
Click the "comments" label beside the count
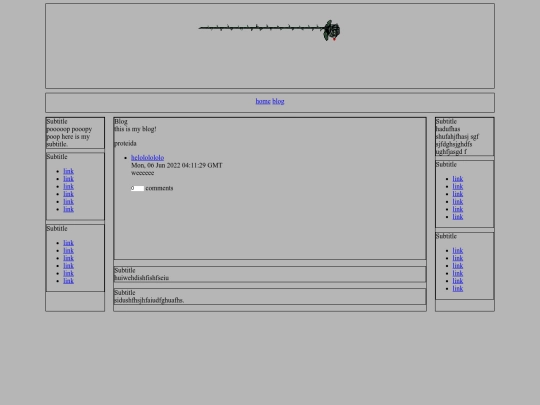(x=159, y=188)
